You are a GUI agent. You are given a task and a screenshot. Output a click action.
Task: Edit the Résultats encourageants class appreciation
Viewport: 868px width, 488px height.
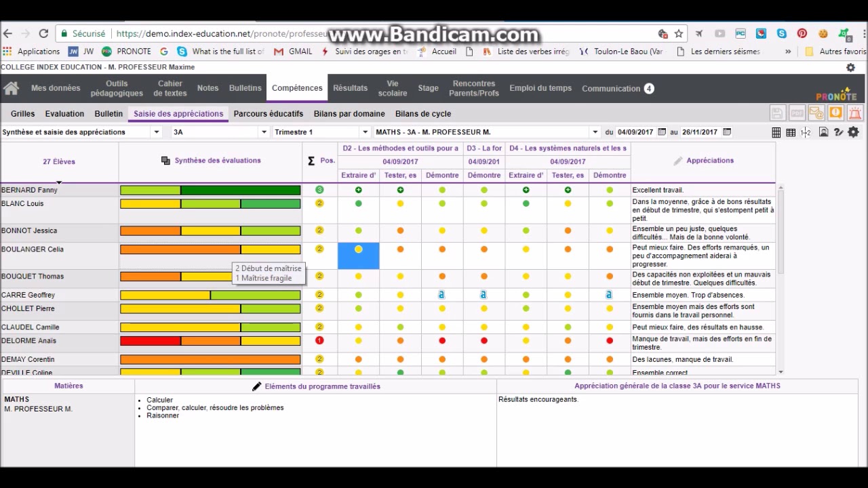677,429
